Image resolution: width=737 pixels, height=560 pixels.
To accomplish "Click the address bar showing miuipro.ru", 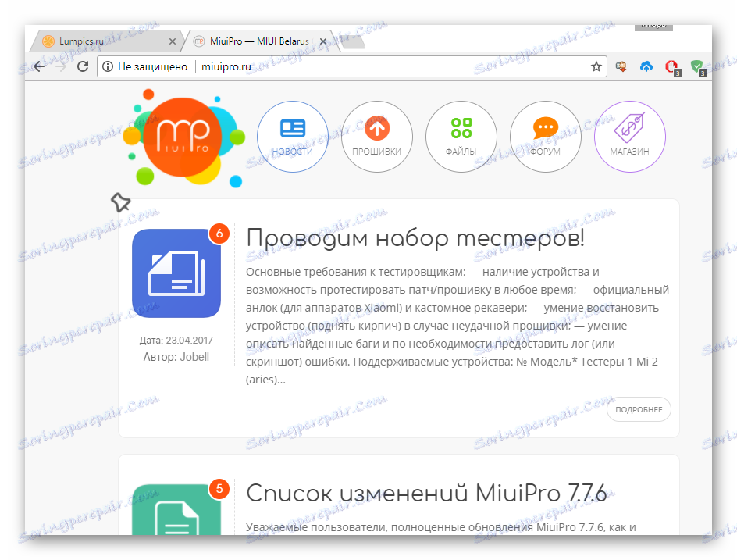I will [351, 66].
